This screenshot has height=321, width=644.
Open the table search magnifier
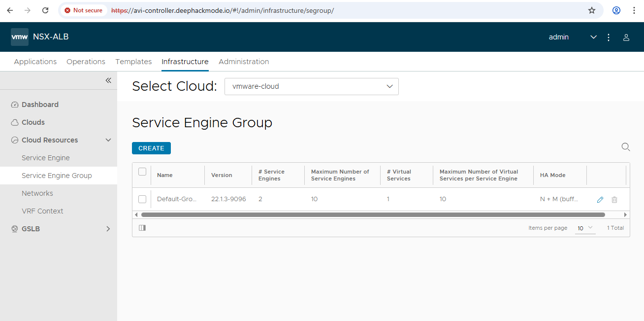click(x=626, y=147)
